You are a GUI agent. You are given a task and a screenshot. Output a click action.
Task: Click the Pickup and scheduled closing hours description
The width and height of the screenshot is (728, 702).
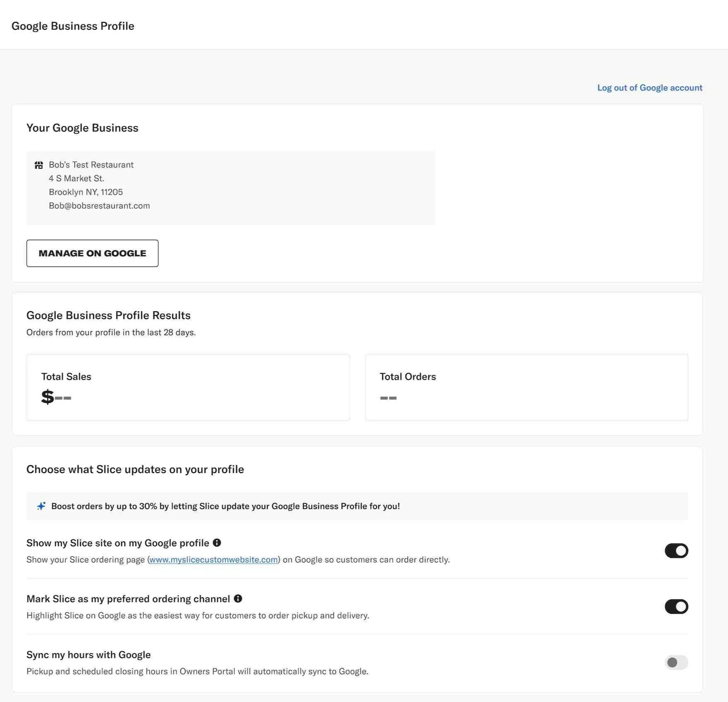(197, 671)
